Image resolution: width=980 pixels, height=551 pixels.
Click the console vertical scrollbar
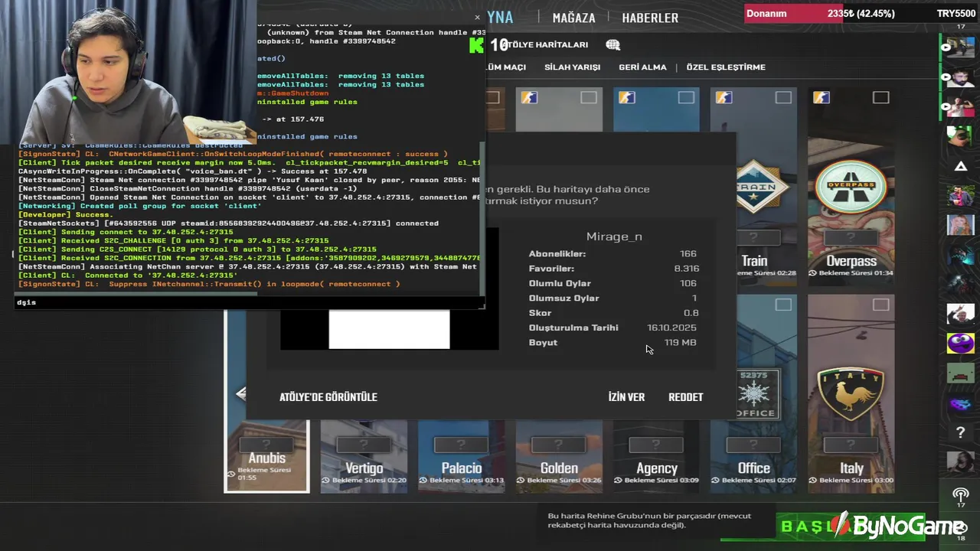click(x=482, y=218)
